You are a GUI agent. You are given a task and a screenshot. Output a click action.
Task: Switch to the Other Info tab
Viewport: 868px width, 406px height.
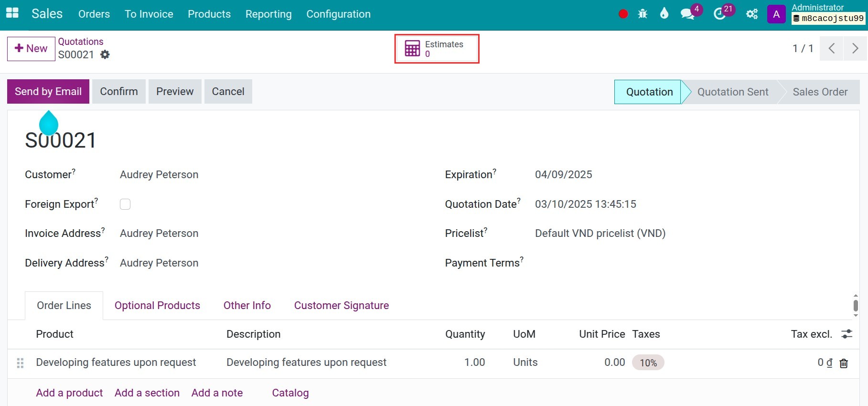pyautogui.click(x=247, y=306)
